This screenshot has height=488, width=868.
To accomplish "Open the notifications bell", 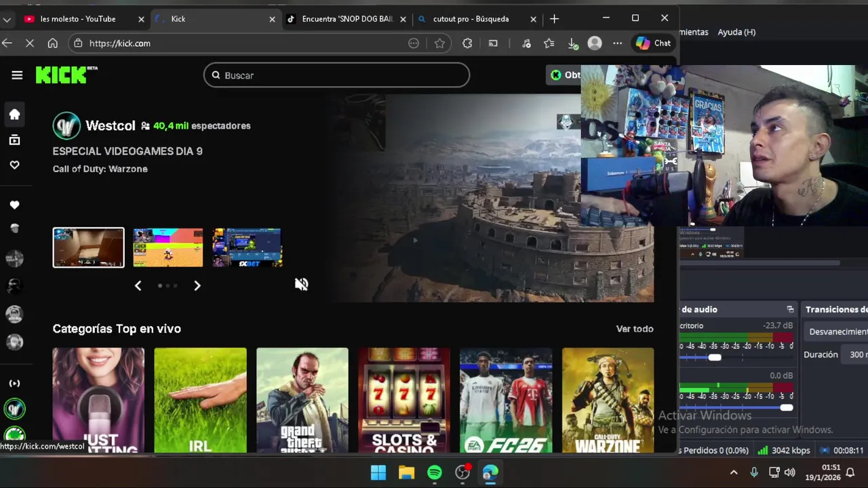I will point(850,472).
